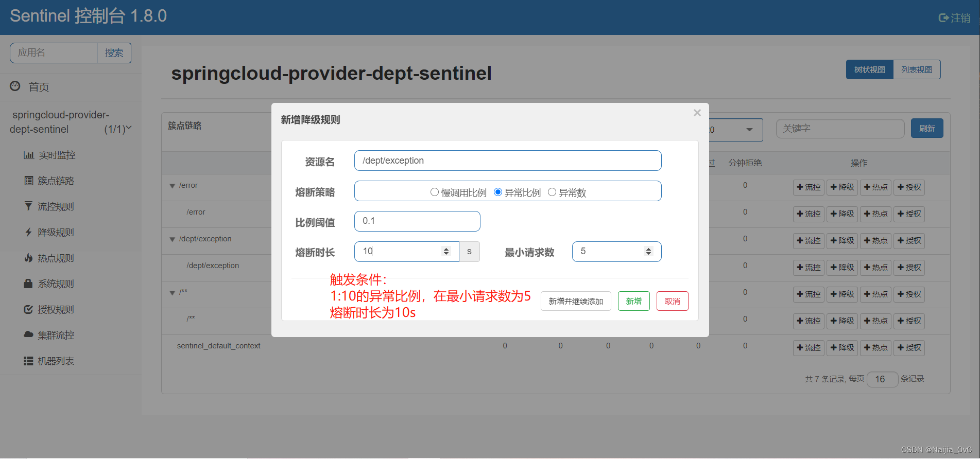Screen dimensions: 980x459
Task: Click the green 新增 button
Action: pyautogui.click(x=634, y=301)
